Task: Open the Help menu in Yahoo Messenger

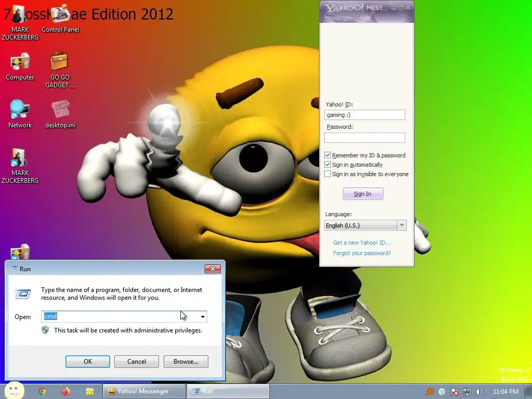Action: coord(365,18)
